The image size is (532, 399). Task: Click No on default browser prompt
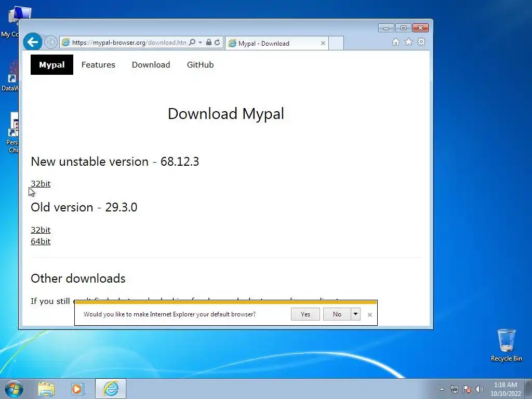[x=337, y=314]
